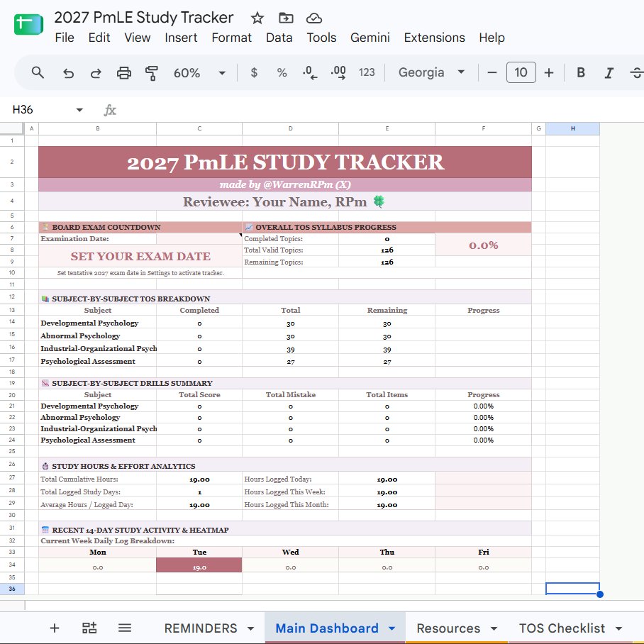Viewport: 644px width, 644px height.
Task: Open the Help menu
Action: tap(492, 38)
